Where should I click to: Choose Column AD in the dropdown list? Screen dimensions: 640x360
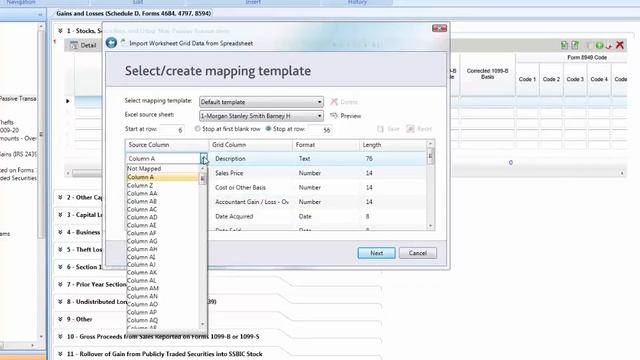point(162,217)
